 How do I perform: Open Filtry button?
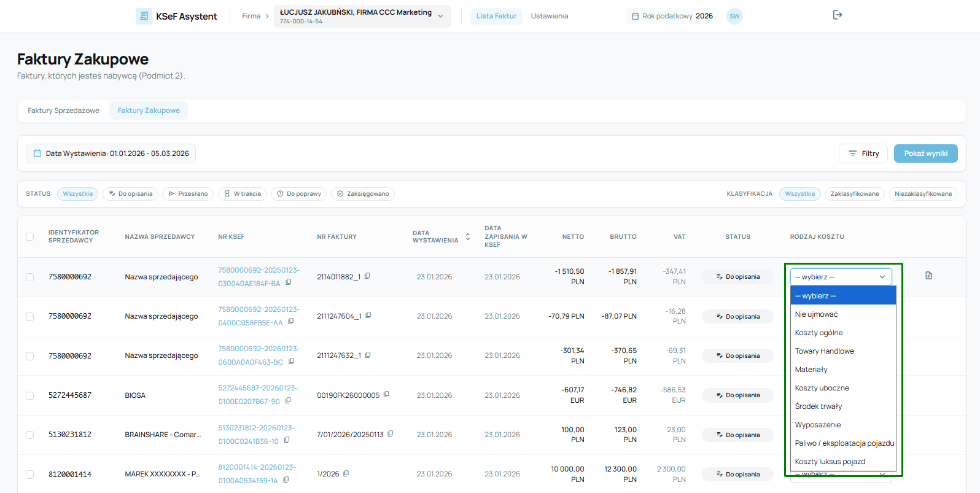coord(863,153)
